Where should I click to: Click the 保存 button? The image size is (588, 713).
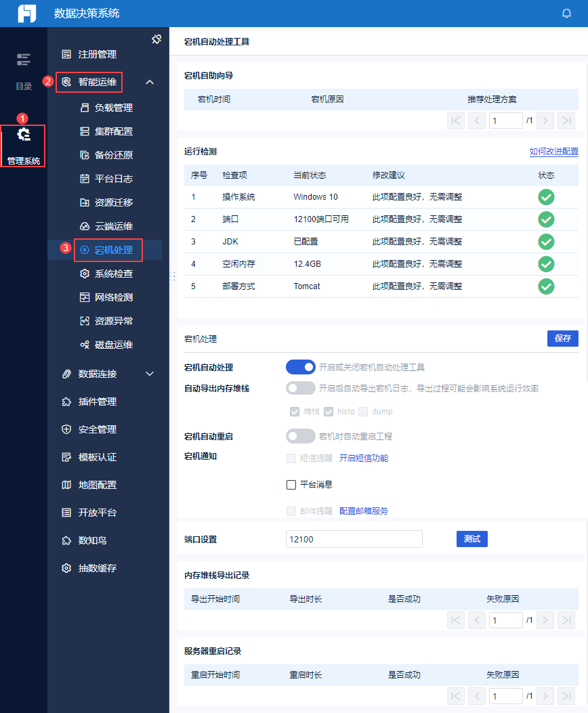point(562,339)
